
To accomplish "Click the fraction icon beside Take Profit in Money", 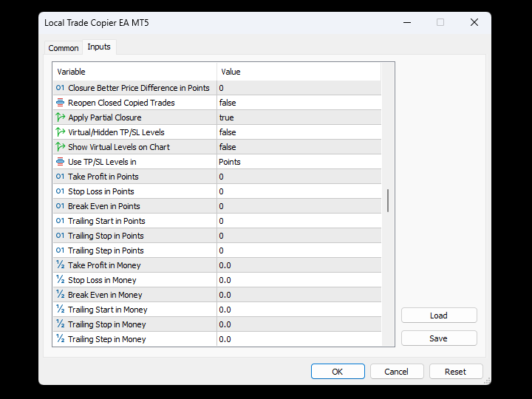I will pyautogui.click(x=60, y=265).
